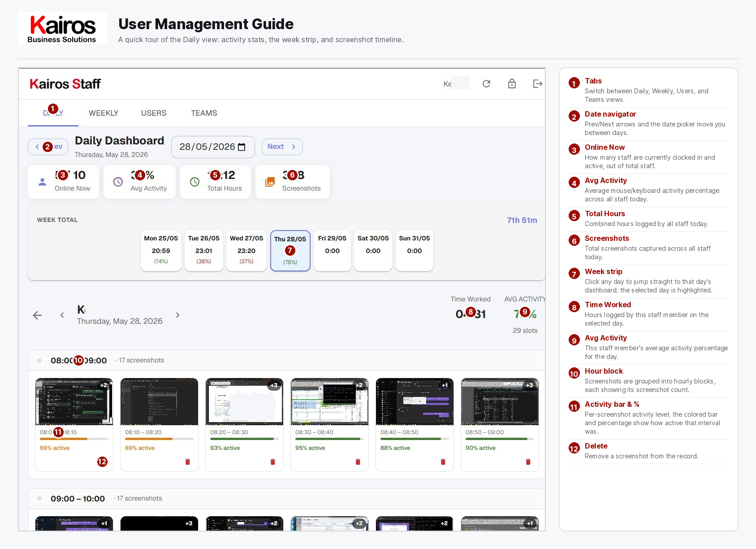Click the 09:00 – 10:00 hour block header
This screenshot has width=756, height=549.
287,499
